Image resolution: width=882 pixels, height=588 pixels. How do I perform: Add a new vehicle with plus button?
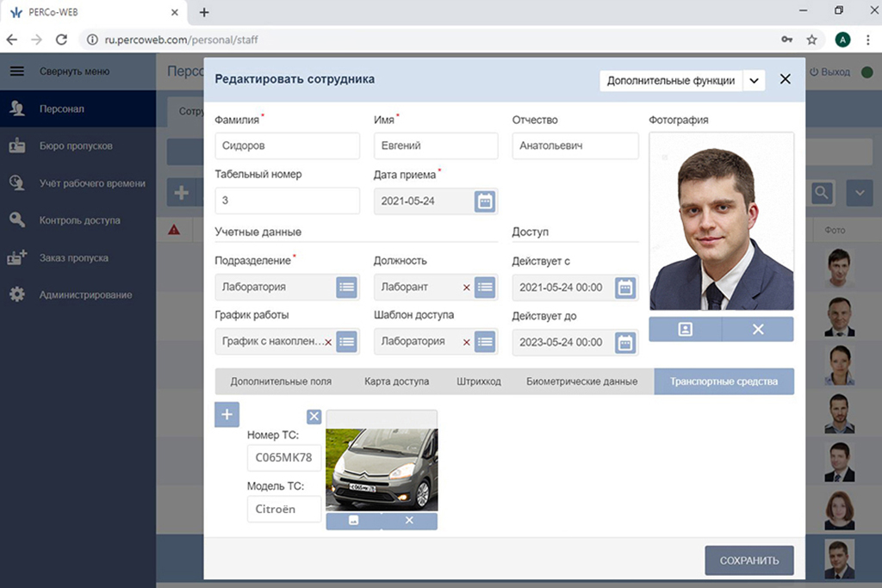pyautogui.click(x=227, y=414)
